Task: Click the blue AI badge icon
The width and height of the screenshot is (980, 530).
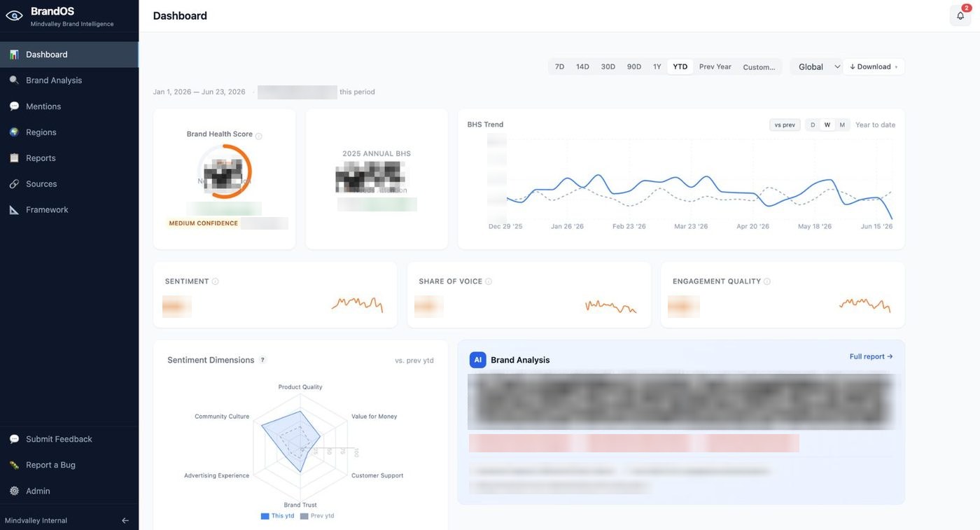Action: (x=477, y=360)
